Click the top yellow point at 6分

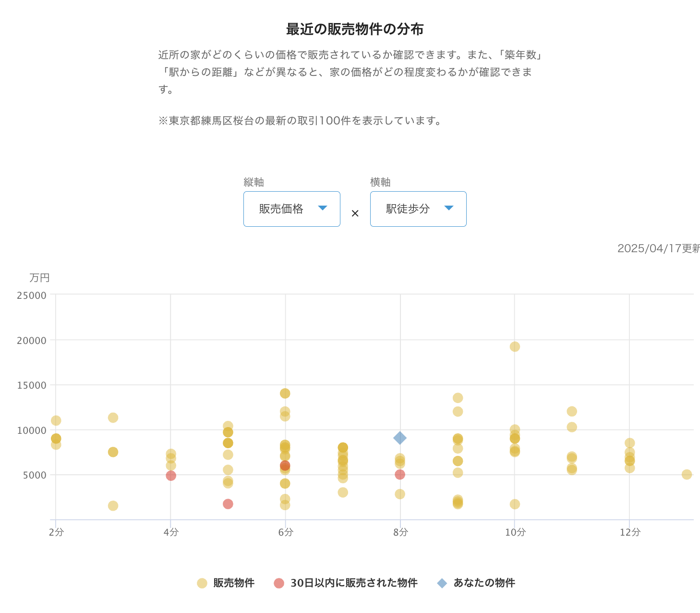point(285,393)
